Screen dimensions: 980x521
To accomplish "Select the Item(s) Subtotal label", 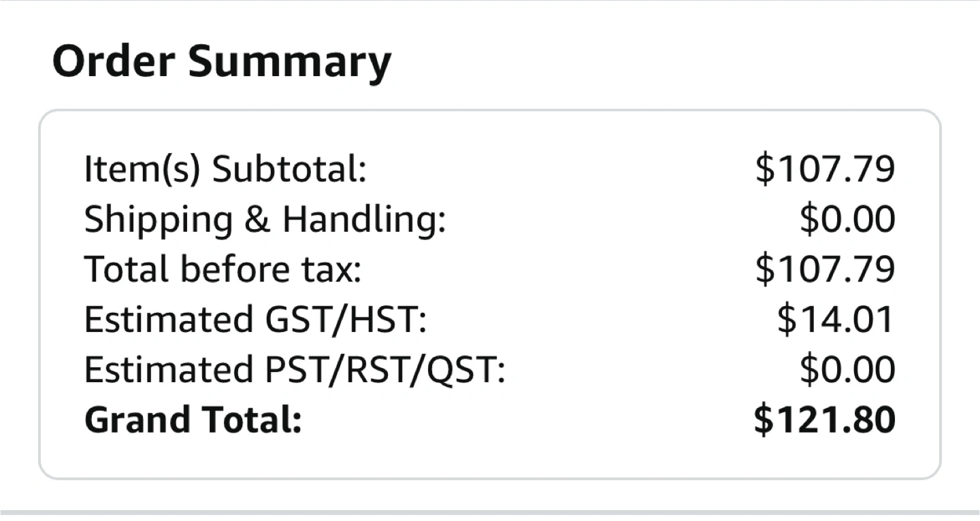I will (225, 169).
